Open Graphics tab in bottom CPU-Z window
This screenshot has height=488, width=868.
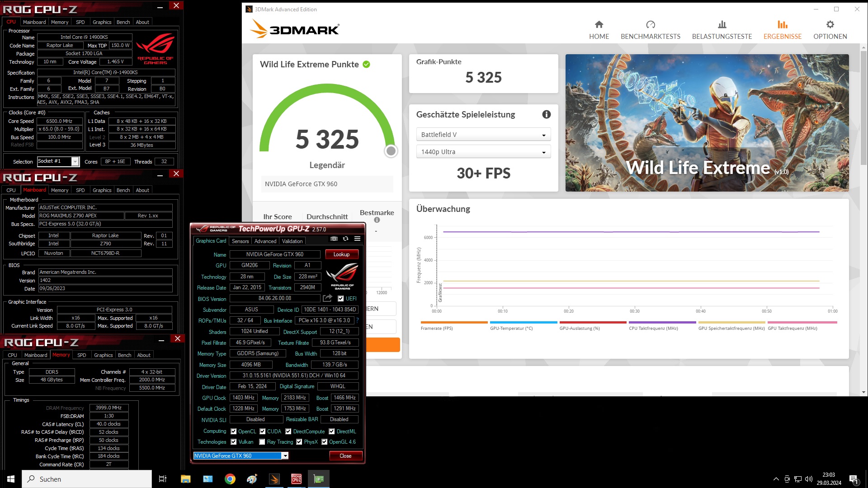click(103, 355)
